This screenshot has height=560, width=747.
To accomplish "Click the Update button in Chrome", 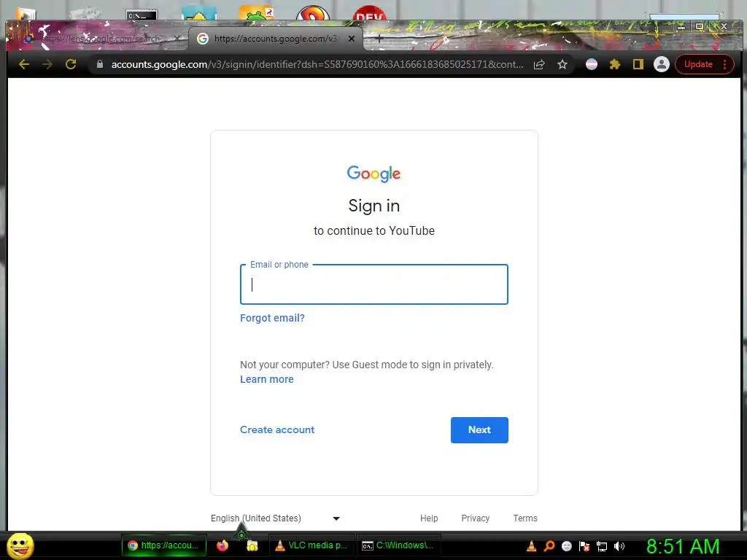I will (x=698, y=64).
